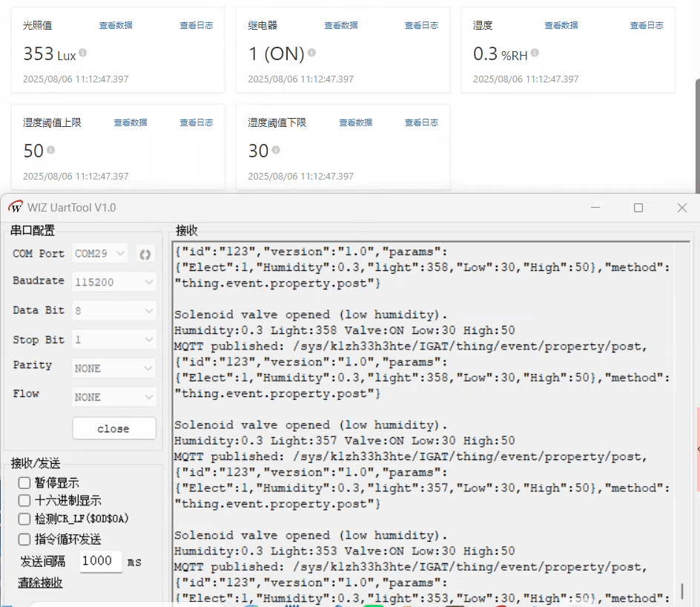Click inside the 接收 text area
Image resolution: width=700 pixels, height=607 pixels.
coord(423,423)
